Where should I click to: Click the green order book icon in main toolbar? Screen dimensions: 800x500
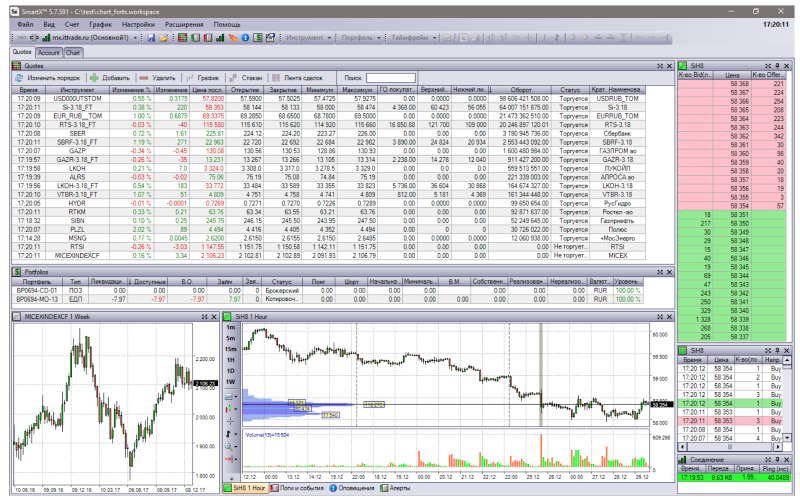195,38
